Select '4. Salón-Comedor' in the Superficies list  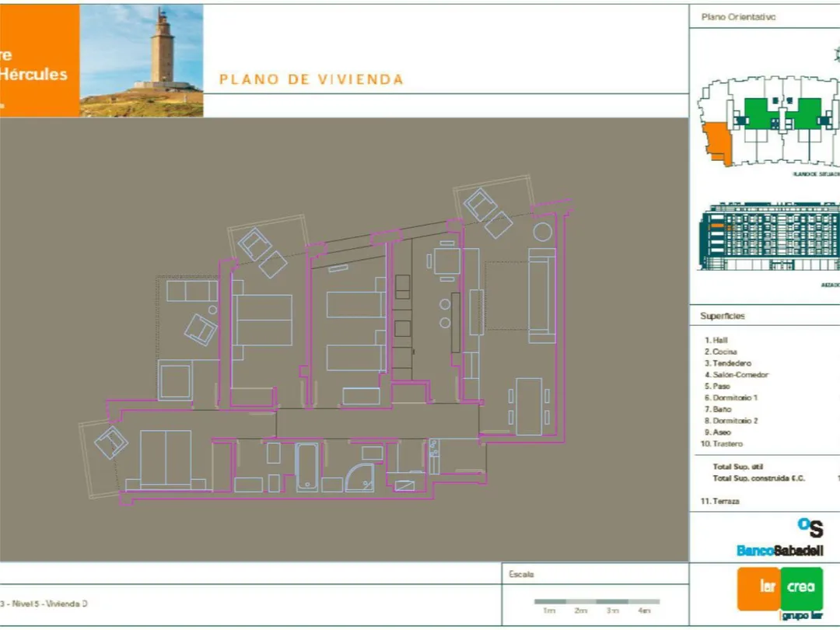[737, 375]
